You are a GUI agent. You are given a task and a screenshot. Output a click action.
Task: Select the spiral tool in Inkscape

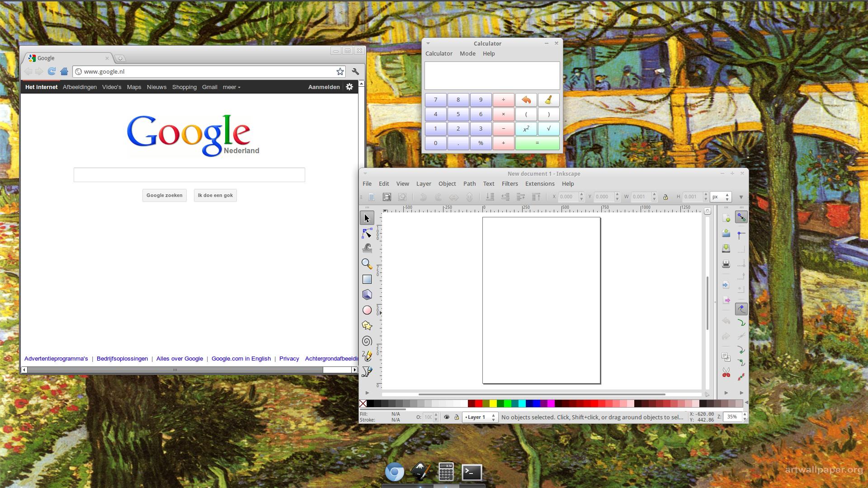367,341
